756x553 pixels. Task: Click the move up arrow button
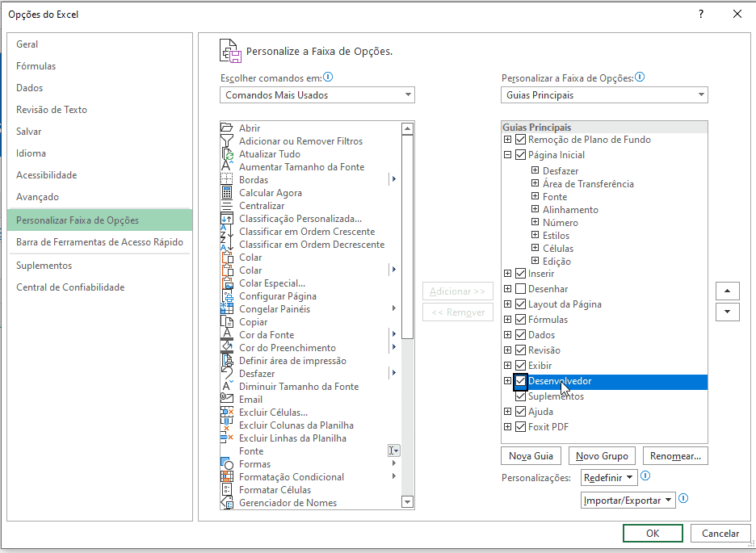pyautogui.click(x=728, y=291)
